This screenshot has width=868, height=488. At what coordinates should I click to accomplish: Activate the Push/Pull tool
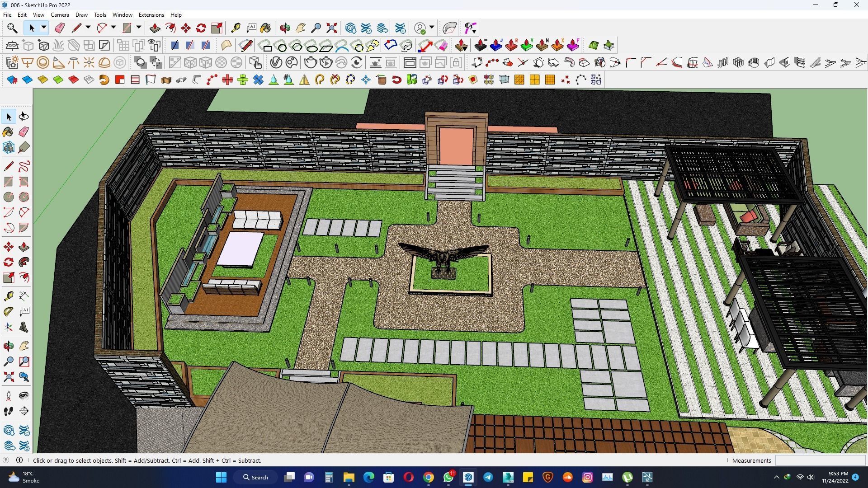(155, 28)
